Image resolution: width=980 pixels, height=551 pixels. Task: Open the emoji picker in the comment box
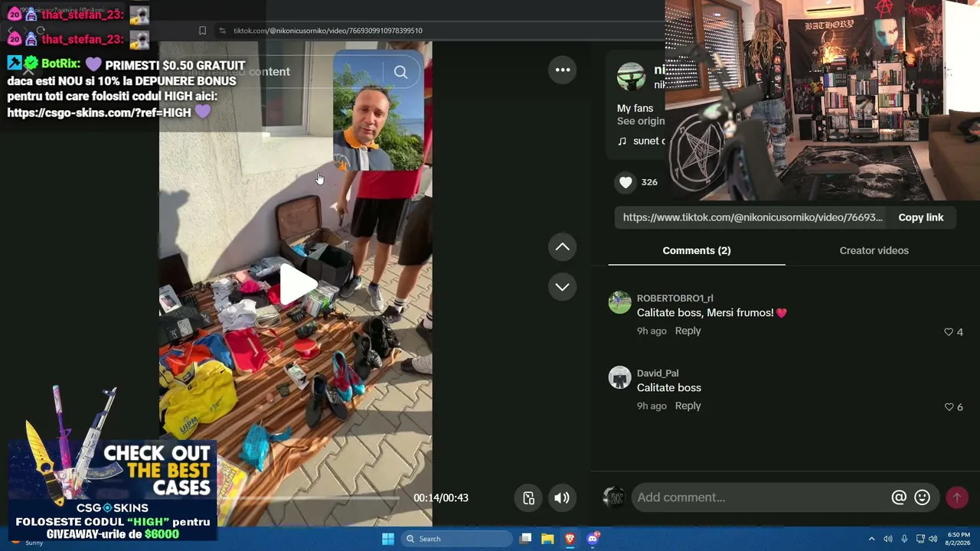pyautogui.click(x=923, y=497)
